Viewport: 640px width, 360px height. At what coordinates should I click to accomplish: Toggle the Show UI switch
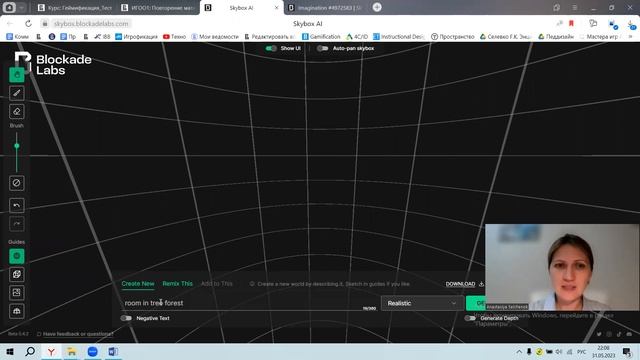pos(271,48)
